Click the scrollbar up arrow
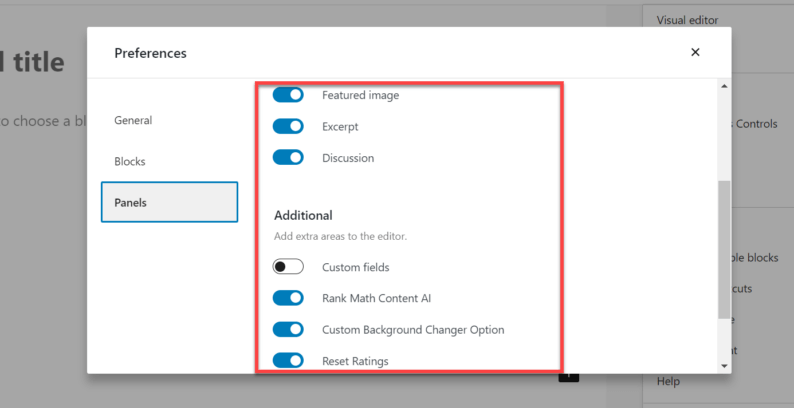Image resolution: width=794 pixels, height=408 pixels. coord(724,86)
